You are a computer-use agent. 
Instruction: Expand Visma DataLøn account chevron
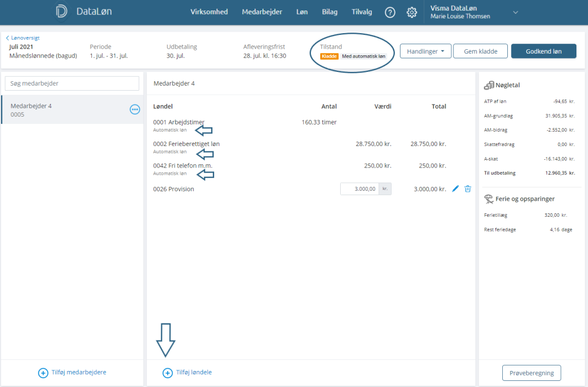click(x=516, y=12)
